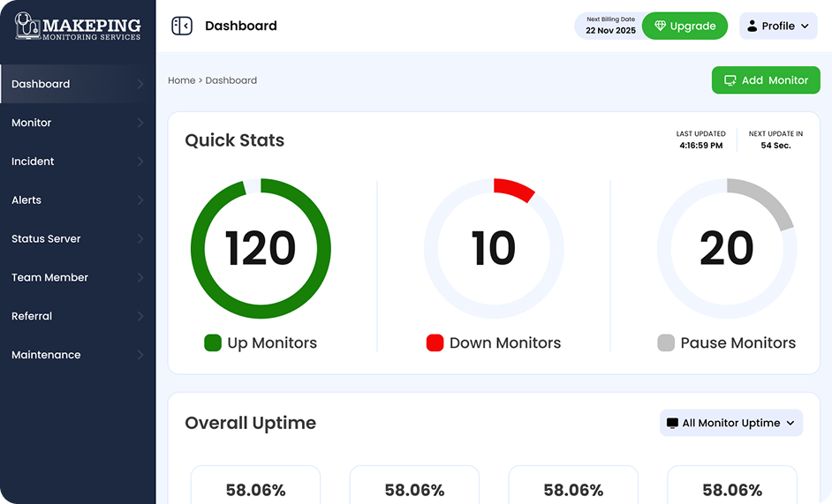Image resolution: width=832 pixels, height=504 pixels.
Task: Click the green Up Monitors legend swatch
Action: click(x=213, y=342)
